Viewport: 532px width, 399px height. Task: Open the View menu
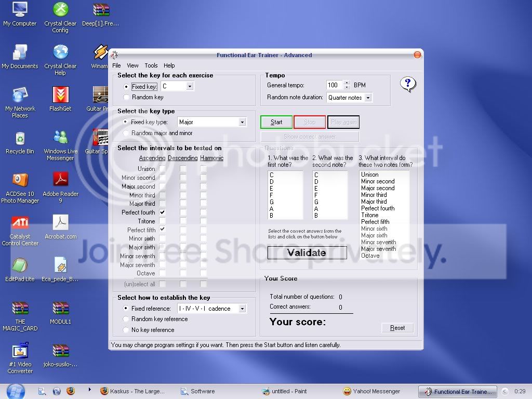[132, 65]
